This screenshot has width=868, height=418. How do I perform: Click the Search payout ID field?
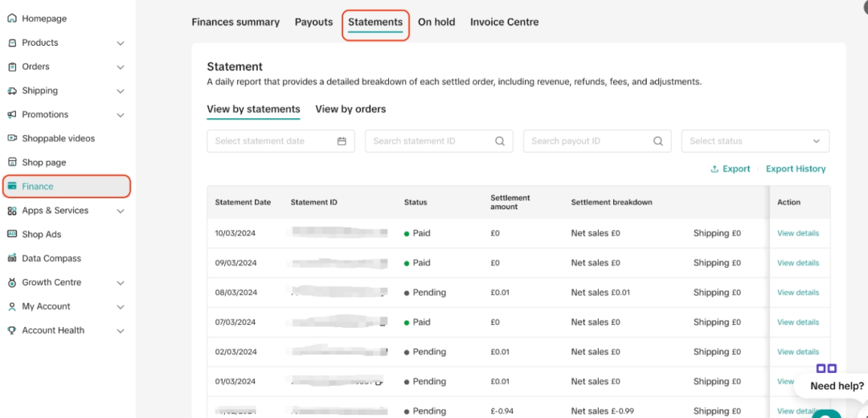pos(597,141)
